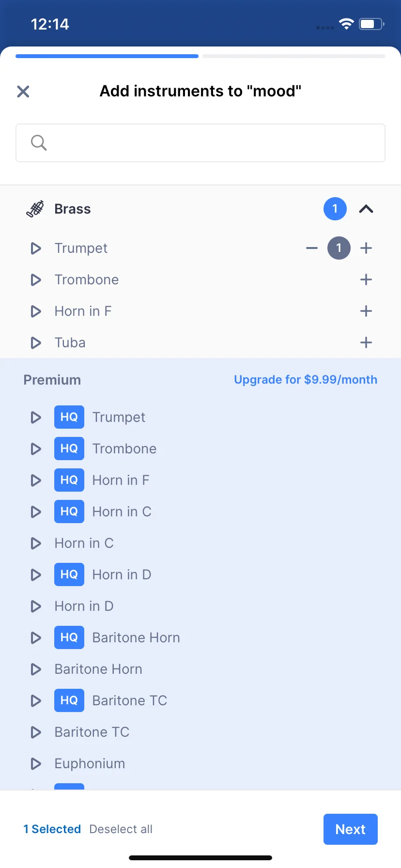
Task: Play the HQ Trumpet premium preview
Action: coord(36,418)
